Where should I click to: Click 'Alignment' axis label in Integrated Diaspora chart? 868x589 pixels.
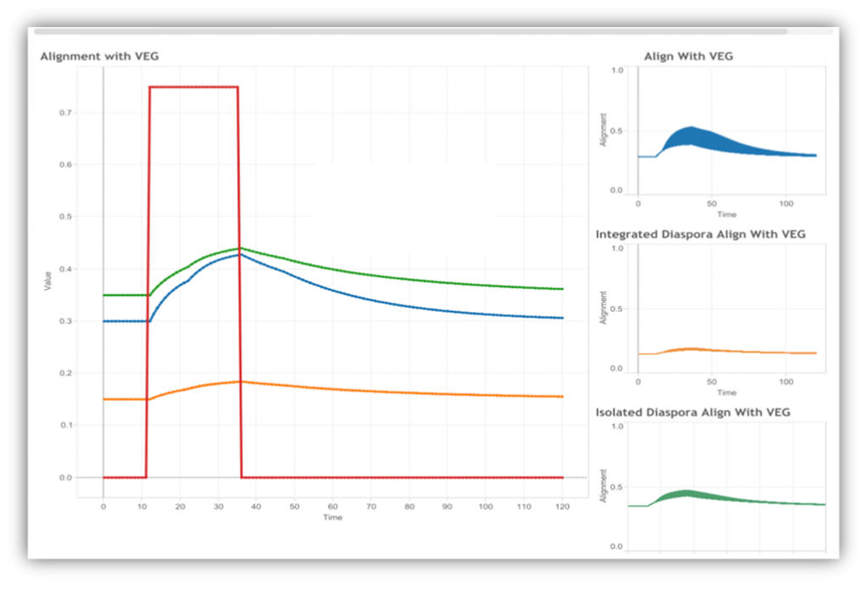pyautogui.click(x=604, y=308)
